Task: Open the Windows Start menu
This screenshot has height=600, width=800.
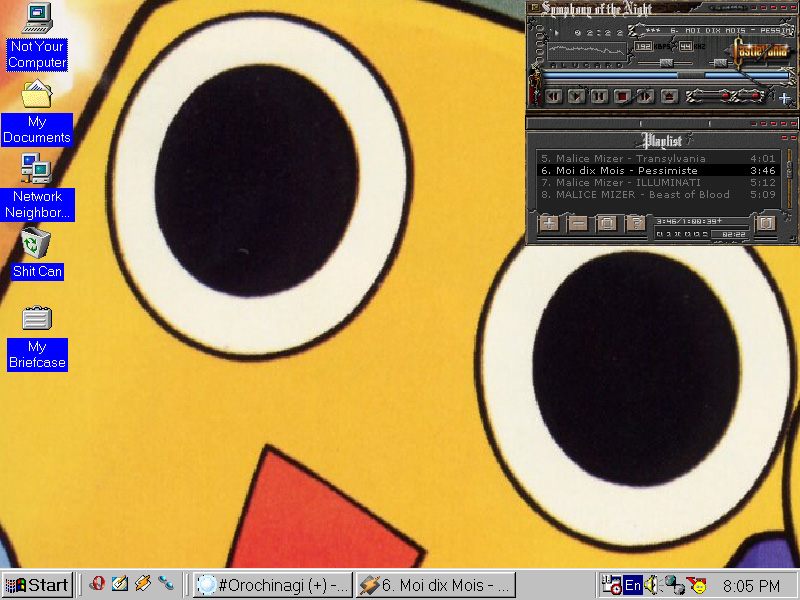Action: (x=38, y=585)
